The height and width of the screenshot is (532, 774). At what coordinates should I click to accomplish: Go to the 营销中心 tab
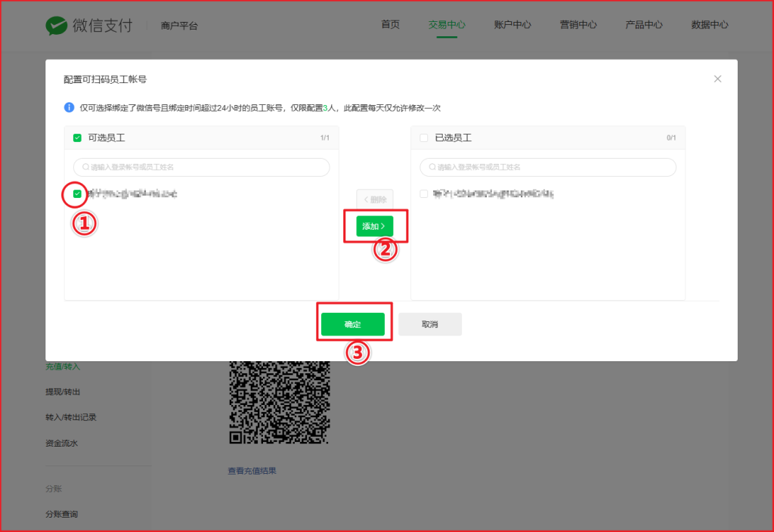tap(578, 25)
